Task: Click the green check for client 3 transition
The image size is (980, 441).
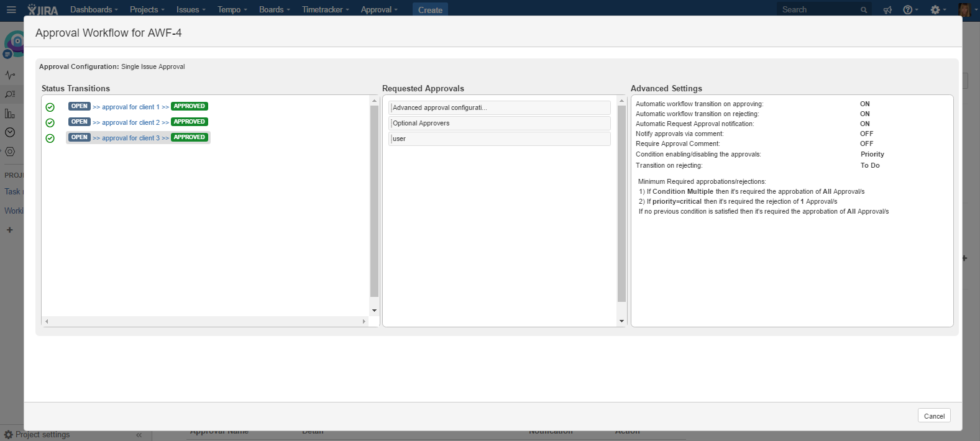Action: coord(50,138)
